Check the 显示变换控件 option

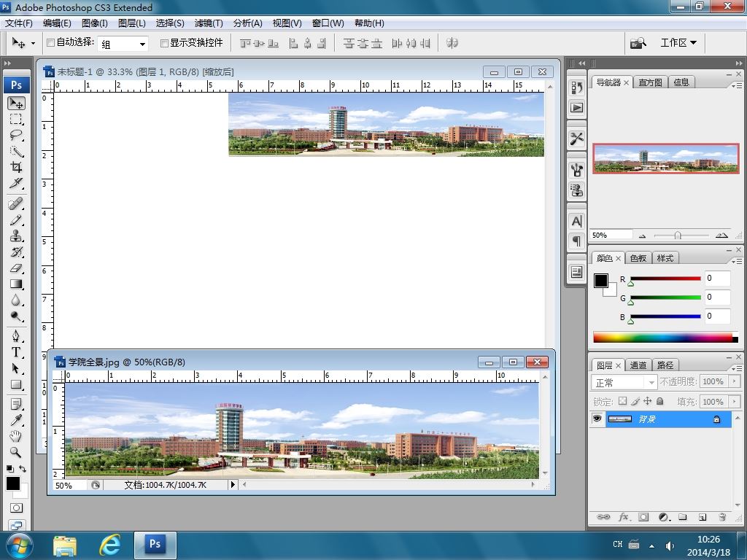coord(164,43)
